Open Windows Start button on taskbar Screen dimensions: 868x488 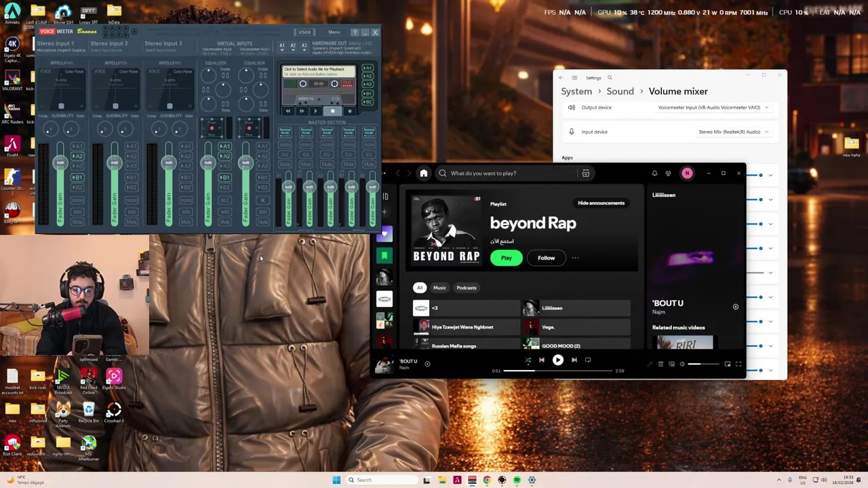pos(336,480)
